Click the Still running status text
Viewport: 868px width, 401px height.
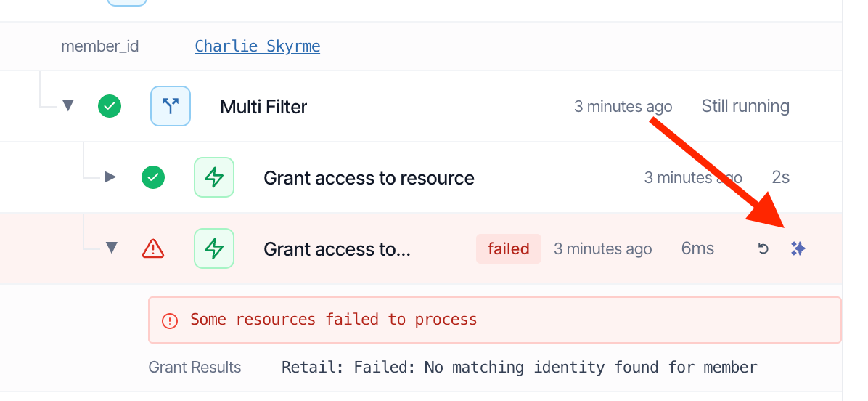tap(745, 106)
